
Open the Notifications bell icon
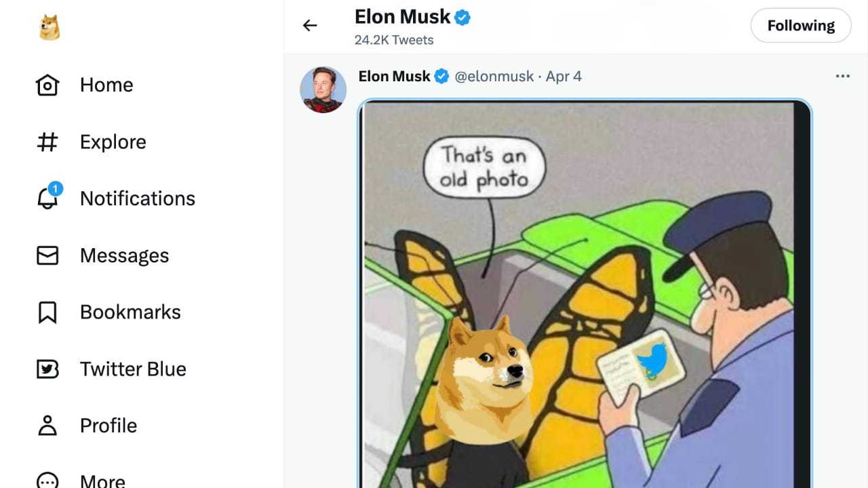click(x=48, y=197)
